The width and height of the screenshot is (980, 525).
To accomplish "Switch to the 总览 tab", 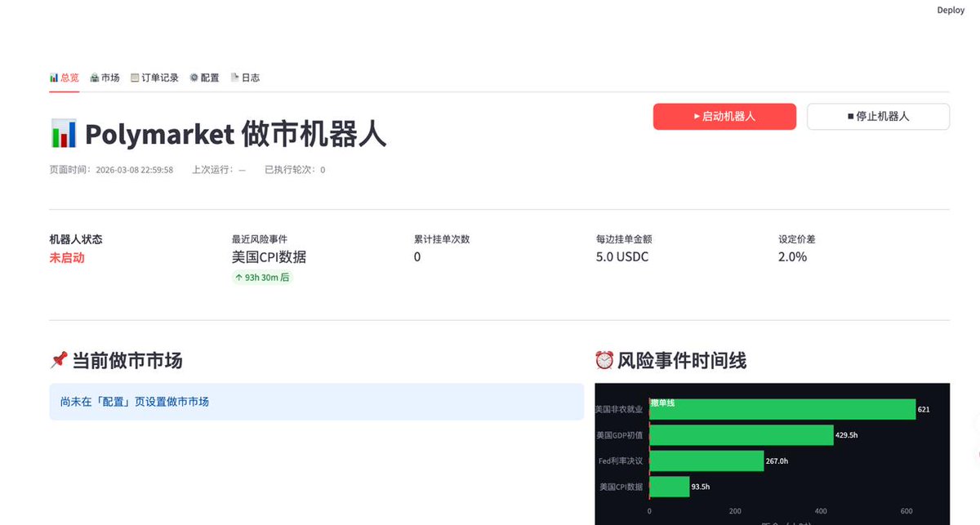I will (x=65, y=78).
